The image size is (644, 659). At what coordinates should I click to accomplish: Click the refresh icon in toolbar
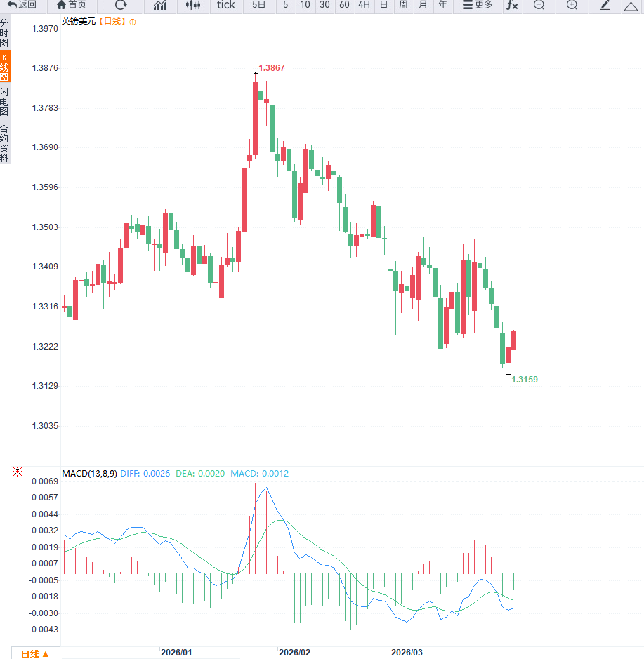pyautogui.click(x=120, y=5)
